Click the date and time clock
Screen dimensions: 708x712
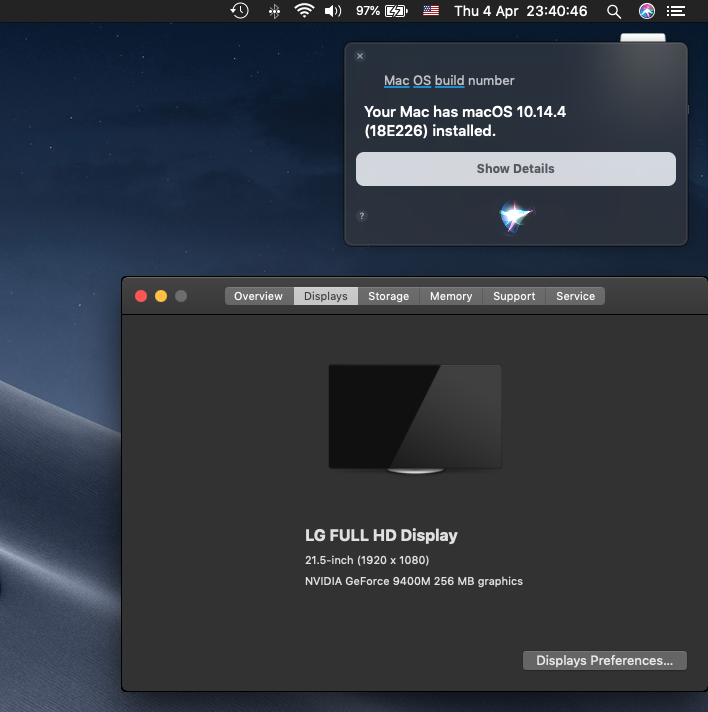click(x=520, y=11)
